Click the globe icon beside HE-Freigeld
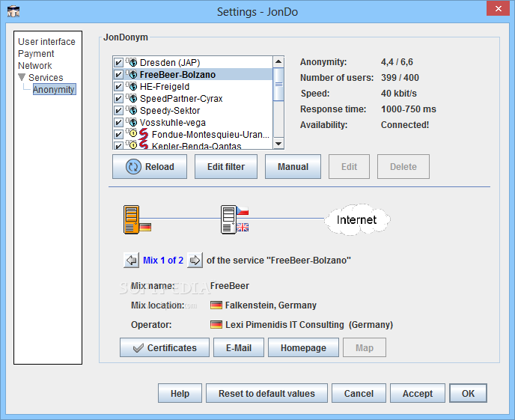Screen dimensions: 515x420 point(132,86)
